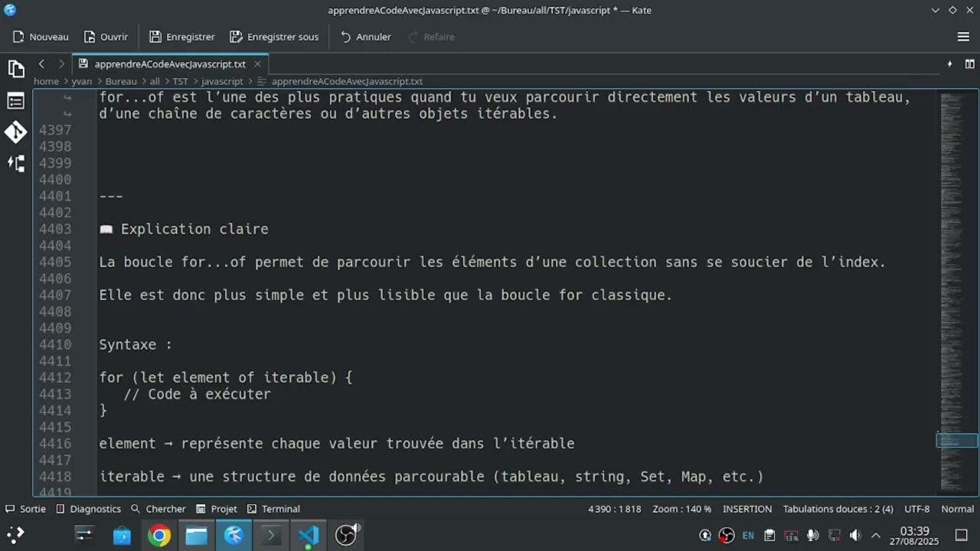
Task: Click Enregistrer sous toolbar button
Action: (274, 37)
